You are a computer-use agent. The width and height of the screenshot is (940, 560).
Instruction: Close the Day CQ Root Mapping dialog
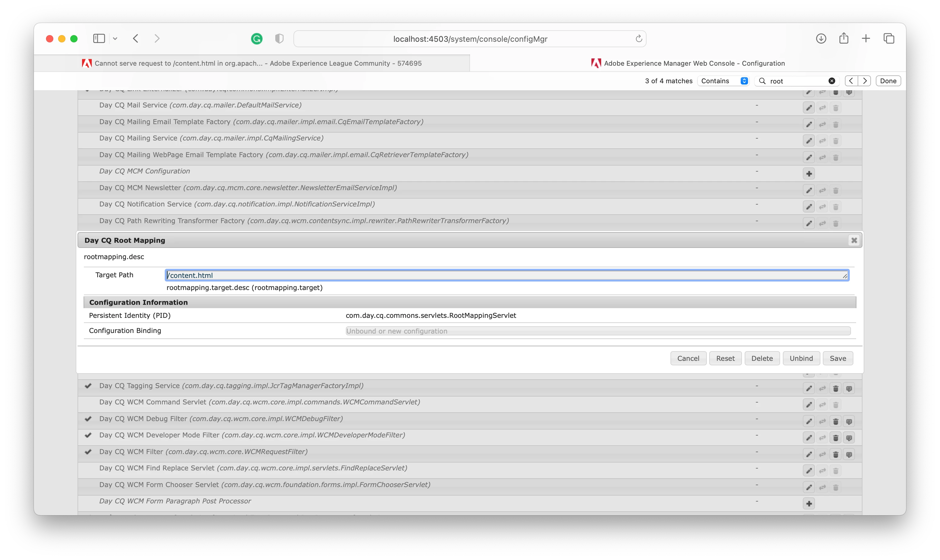pyautogui.click(x=854, y=240)
